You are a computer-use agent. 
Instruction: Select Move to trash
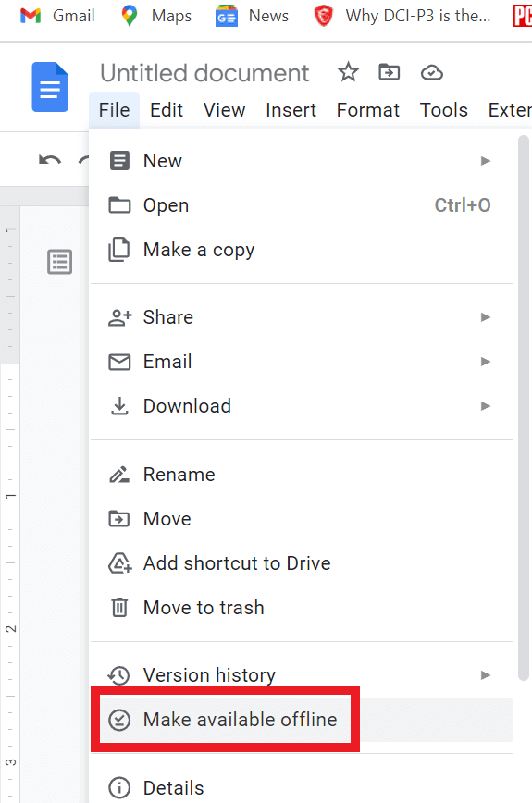(301, 608)
